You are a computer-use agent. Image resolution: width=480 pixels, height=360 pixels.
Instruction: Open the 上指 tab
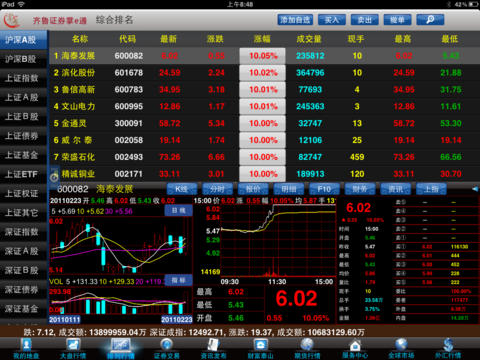[x=431, y=189]
